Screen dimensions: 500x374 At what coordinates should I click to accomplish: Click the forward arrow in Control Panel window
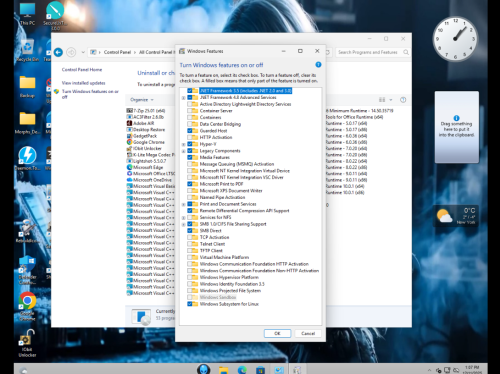[x=71, y=52]
